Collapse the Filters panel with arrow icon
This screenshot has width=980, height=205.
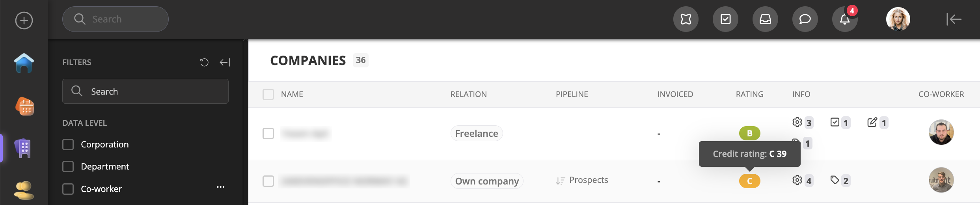click(x=225, y=62)
